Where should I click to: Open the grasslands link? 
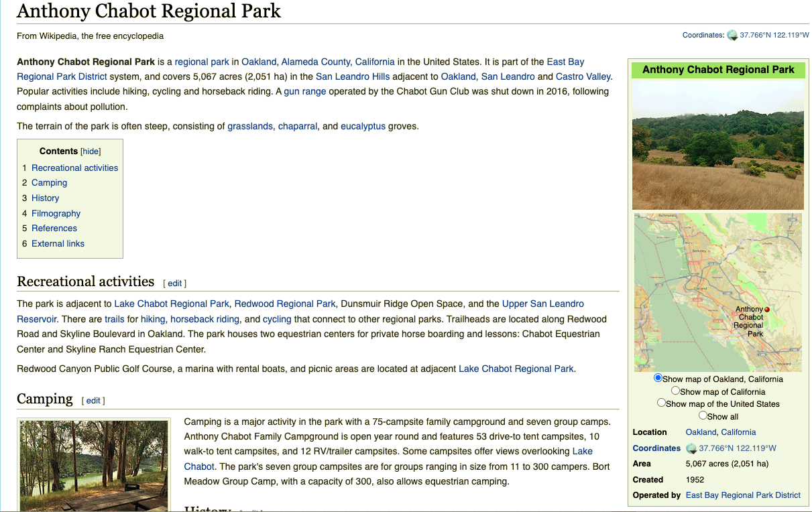(250, 126)
